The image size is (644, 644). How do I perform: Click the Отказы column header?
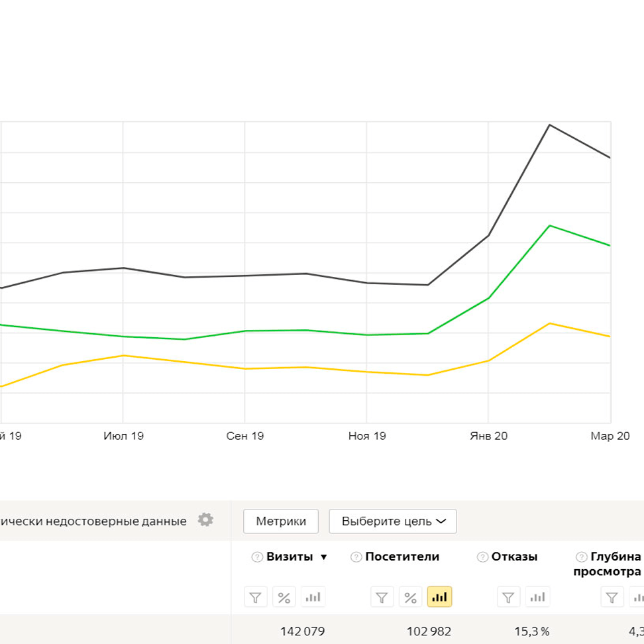coord(514,557)
